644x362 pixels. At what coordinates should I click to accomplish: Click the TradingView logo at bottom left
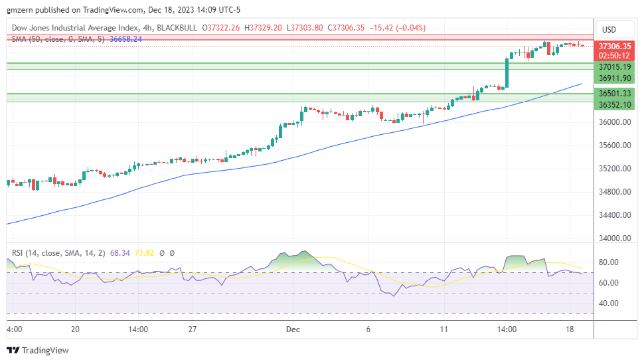click(x=38, y=351)
